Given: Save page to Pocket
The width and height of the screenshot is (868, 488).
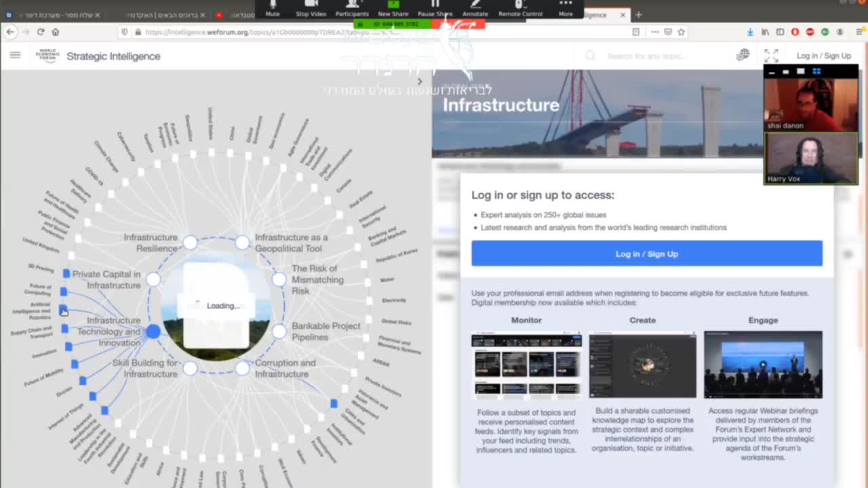Looking at the screenshot, I should (668, 32).
